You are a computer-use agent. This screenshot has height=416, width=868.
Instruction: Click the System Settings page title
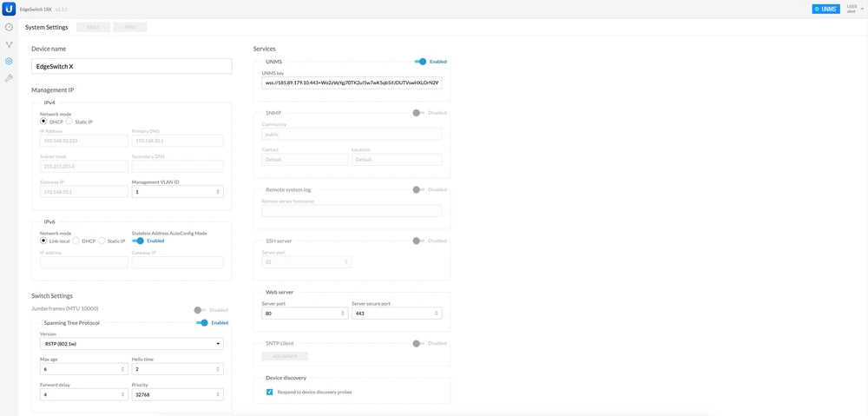tap(47, 27)
